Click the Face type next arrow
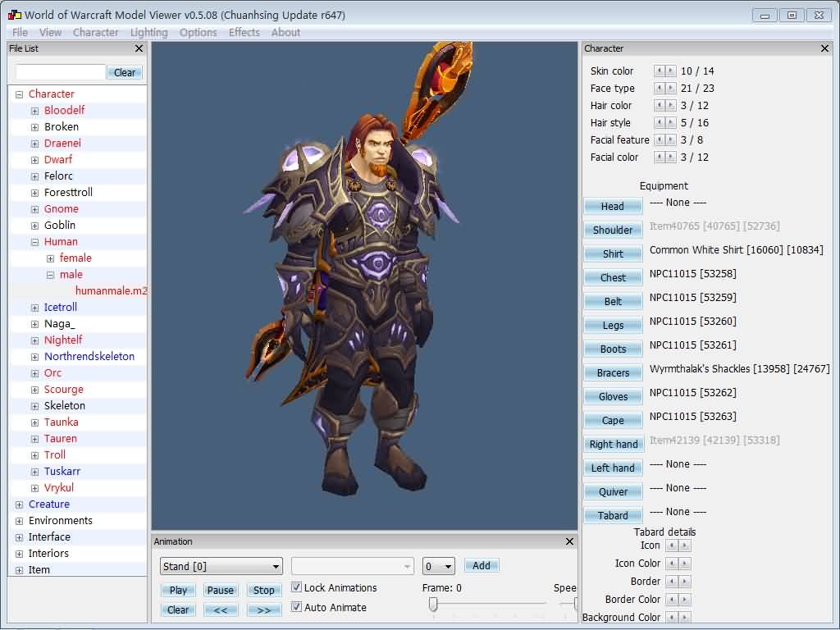 (x=671, y=88)
